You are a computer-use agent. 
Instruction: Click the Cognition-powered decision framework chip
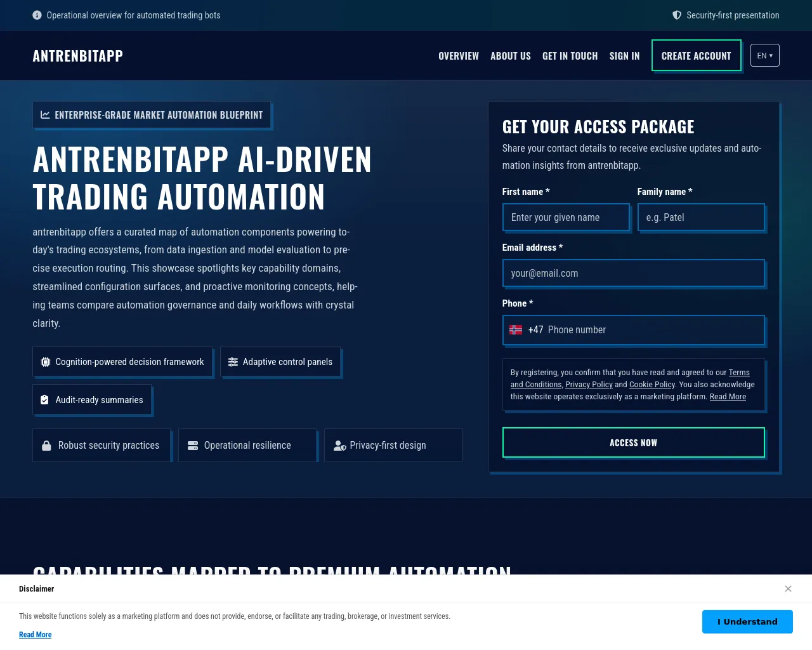click(x=122, y=362)
